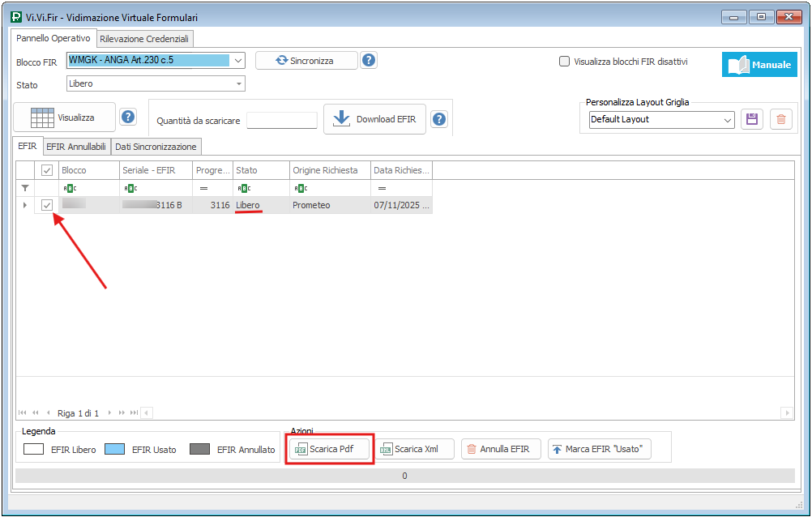Uncheck the row checkbox for EFIR 3116
The width and height of the screenshot is (812, 517).
pyautogui.click(x=47, y=205)
